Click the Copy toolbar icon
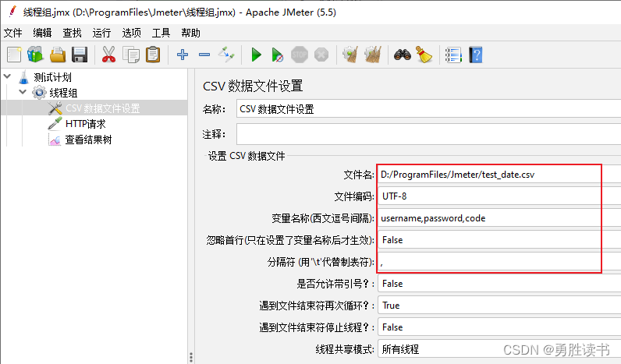621x364 pixels. click(x=131, y=55)
